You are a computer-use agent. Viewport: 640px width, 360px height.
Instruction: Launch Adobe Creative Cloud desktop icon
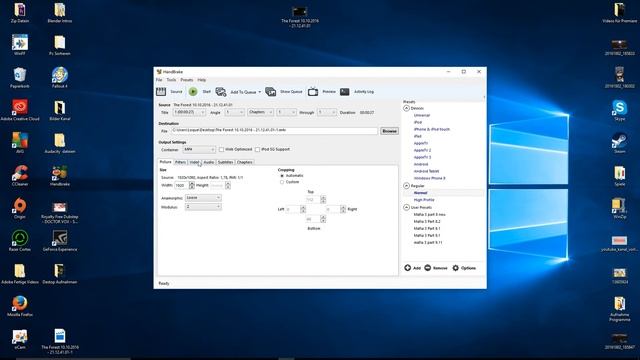click(x=20, y=107)
